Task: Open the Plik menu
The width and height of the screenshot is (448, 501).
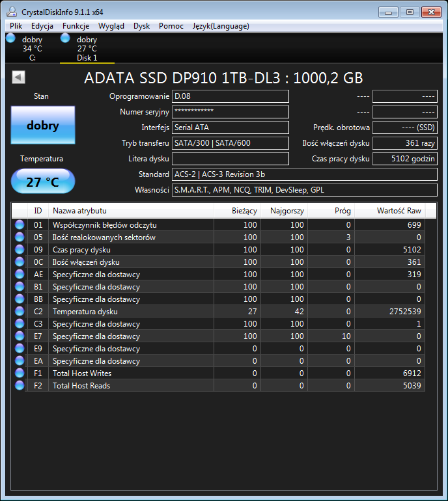Action: tap(16, 26)
